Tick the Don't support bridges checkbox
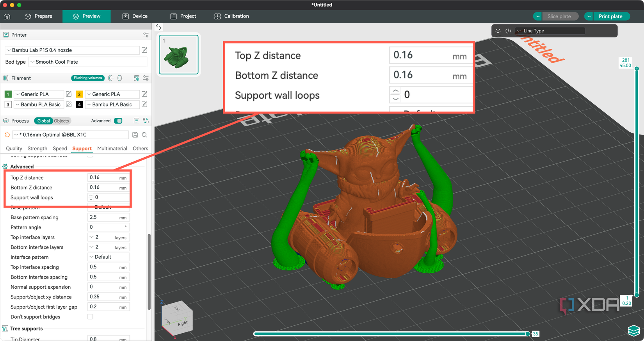 90,317
